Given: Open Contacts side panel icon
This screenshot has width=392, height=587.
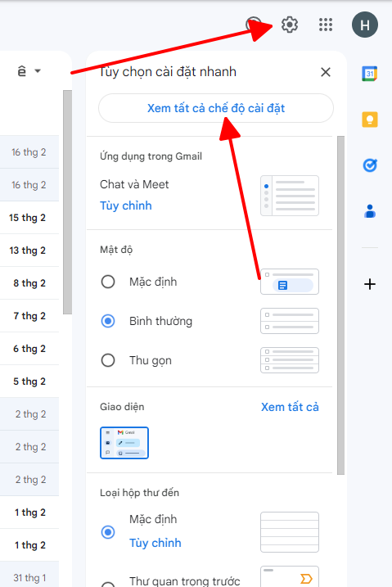Looking at the screenshot, I should click(370, 211).
